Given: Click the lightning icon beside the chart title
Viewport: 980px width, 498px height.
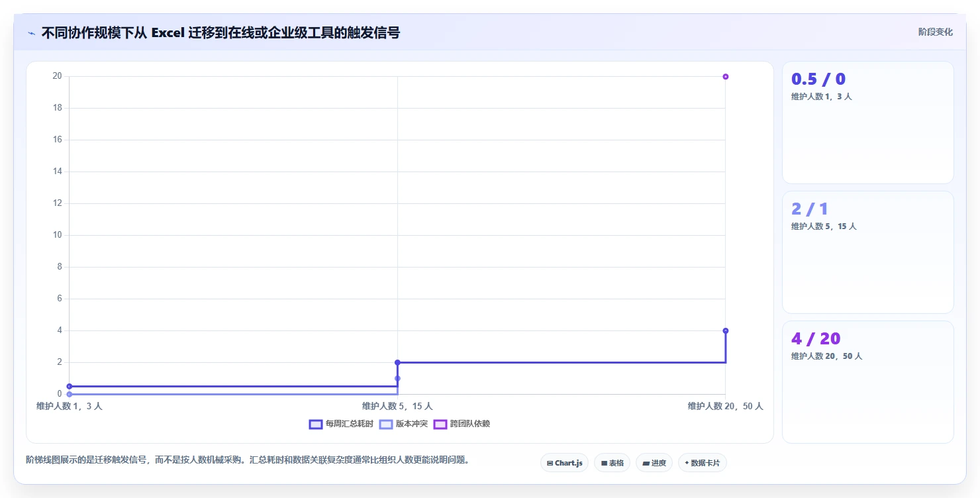Looking at the screenshot, I should pos(31,33).
